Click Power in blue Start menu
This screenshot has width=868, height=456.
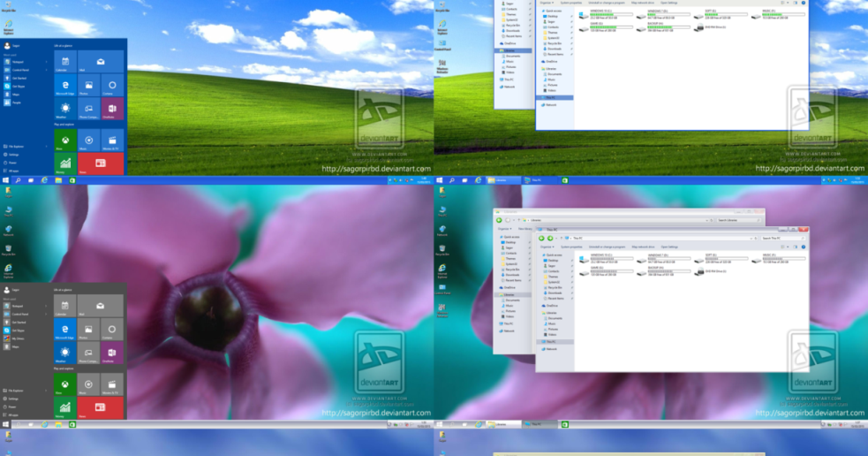10,163
